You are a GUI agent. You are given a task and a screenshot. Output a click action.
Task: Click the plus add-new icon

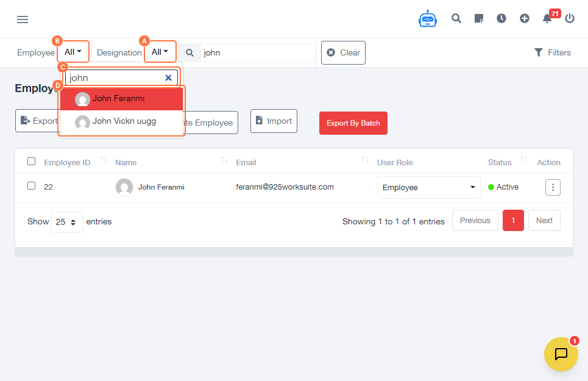(x=525, y=18)
